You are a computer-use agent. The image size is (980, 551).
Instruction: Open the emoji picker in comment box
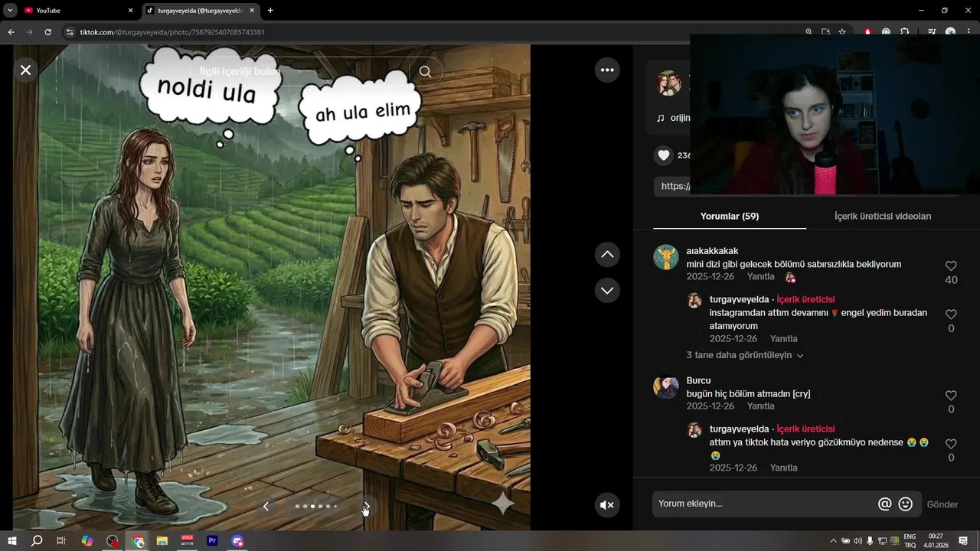click(906, 504)
